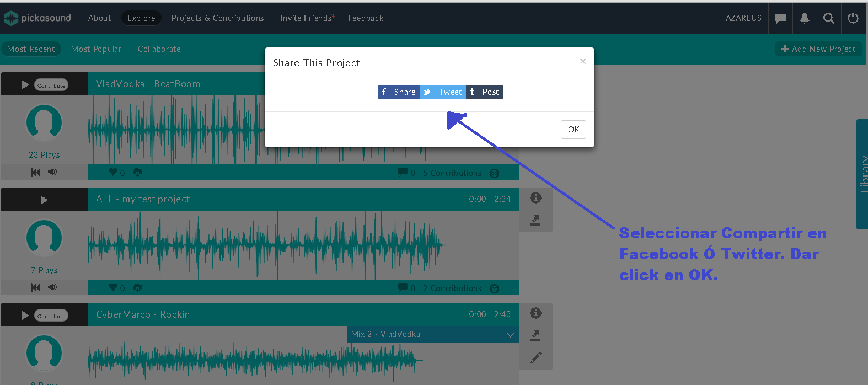Image resolution: width=868 pixels, height=385 pixels.
Task: Open Projects & Contributions
Action: (x=217, y=18)
